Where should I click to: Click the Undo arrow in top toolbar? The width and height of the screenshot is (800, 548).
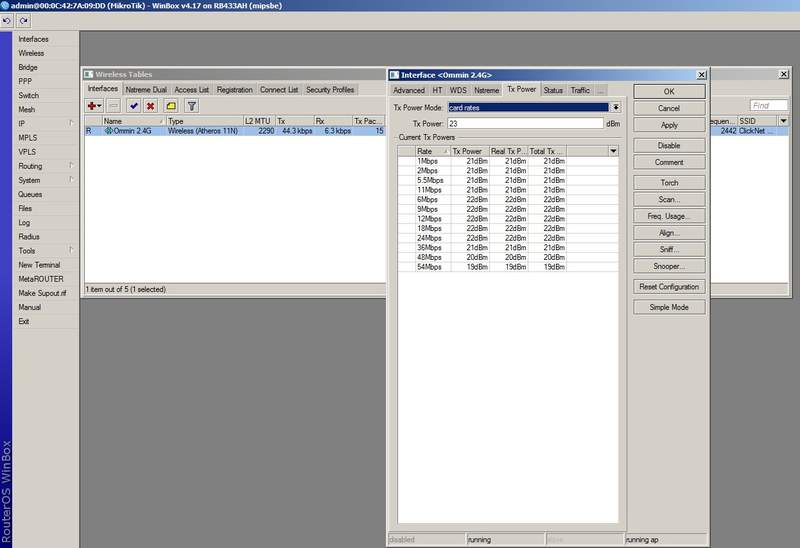(8, 21)
